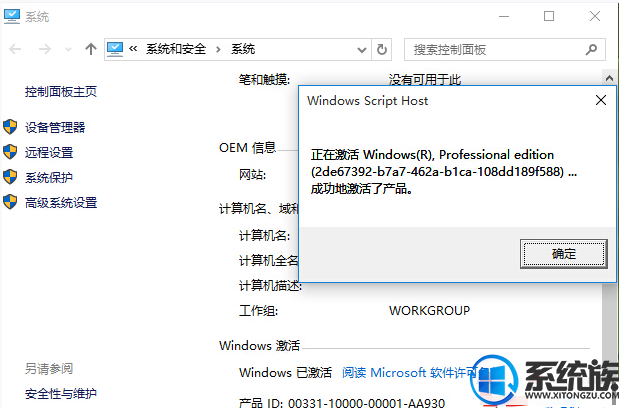Open 控制面板主页 link
This screenshot has width=619, height=408.
tap(61, 92)
